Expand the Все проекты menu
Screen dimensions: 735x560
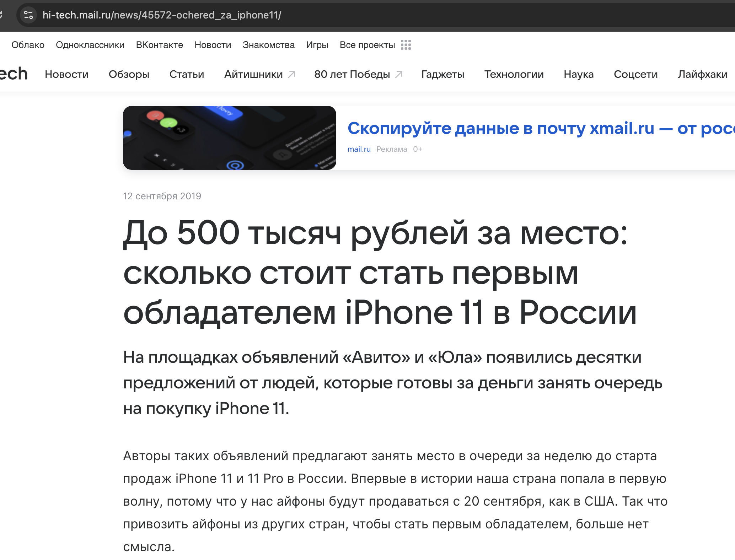click(367, 45)
